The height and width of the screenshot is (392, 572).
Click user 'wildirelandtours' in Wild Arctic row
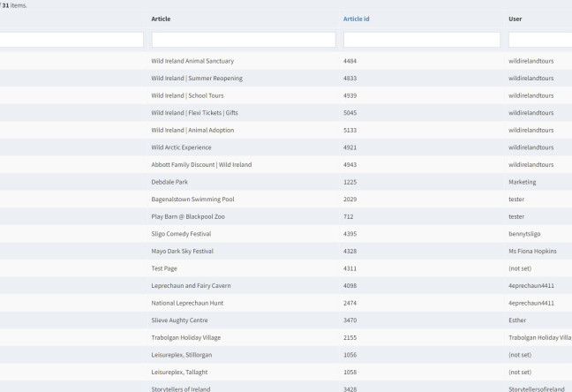click(x=531, y=147)
